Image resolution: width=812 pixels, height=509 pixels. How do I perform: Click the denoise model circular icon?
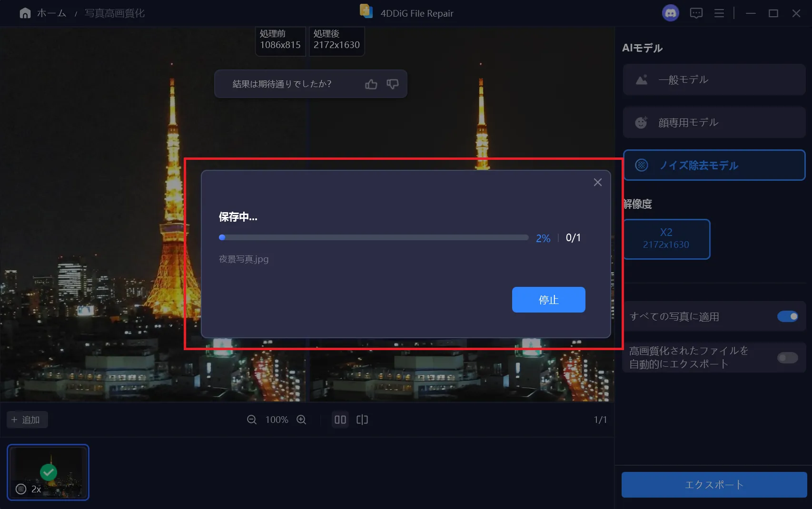coord(642,165)
